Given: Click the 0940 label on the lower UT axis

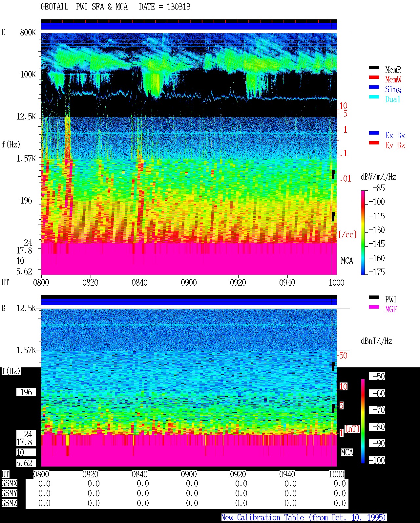Looking at the screenshot, I should (287, 474).
